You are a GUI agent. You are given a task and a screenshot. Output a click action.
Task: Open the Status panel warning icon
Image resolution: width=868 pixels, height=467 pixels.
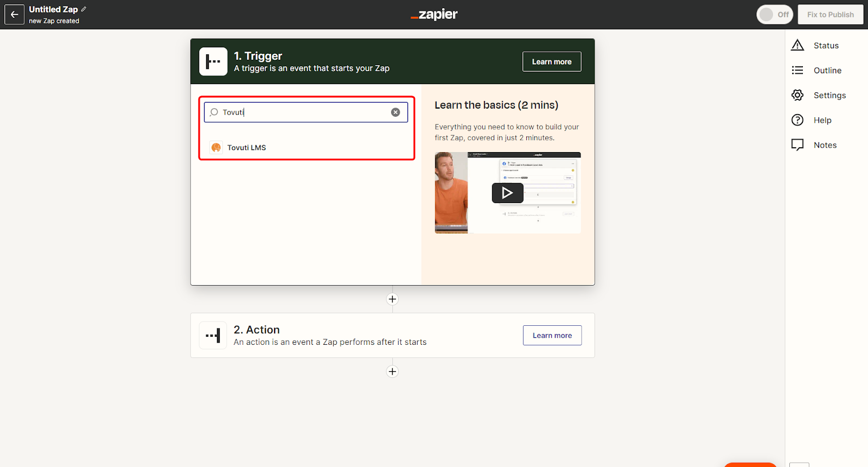pyautogui.click(x=797, y=46)
